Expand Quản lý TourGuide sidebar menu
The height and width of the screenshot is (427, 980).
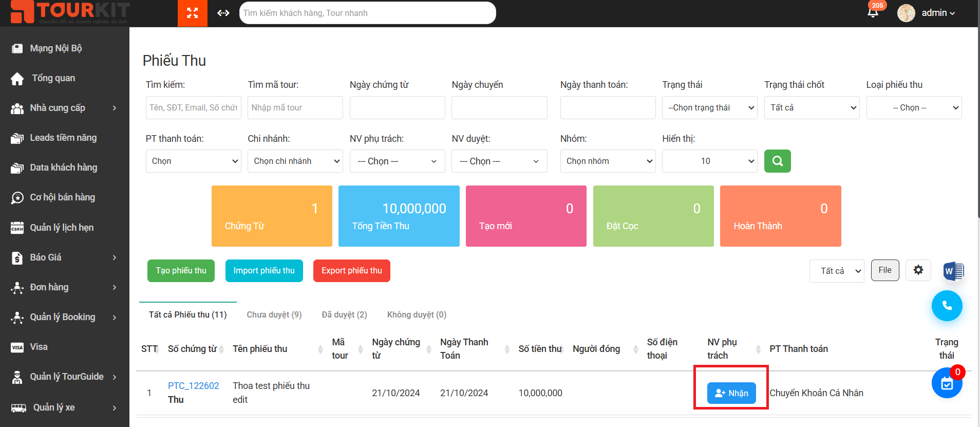pyautogui.click(x=65, y=377)
